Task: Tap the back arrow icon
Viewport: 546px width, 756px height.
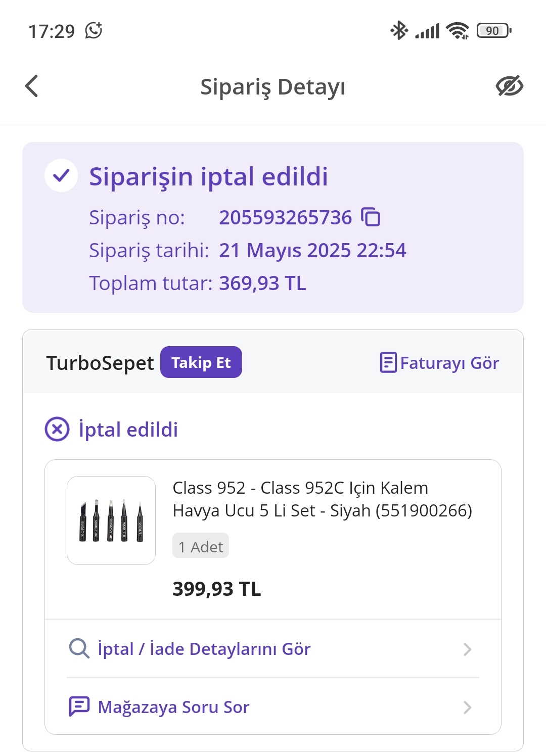Action: tap(32, 86)
